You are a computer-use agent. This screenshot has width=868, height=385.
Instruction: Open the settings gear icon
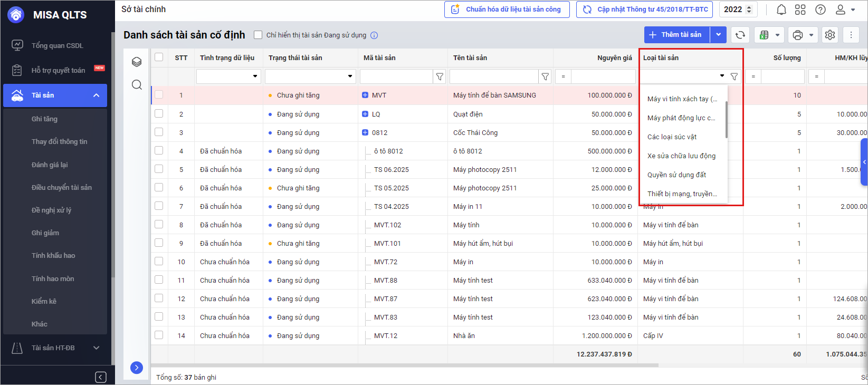click(830, 35)
